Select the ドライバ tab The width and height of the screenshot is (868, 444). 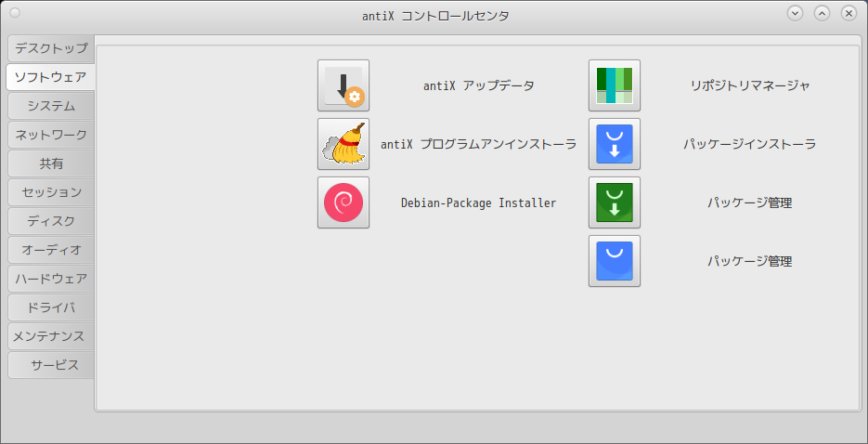[x=51, y=307]
